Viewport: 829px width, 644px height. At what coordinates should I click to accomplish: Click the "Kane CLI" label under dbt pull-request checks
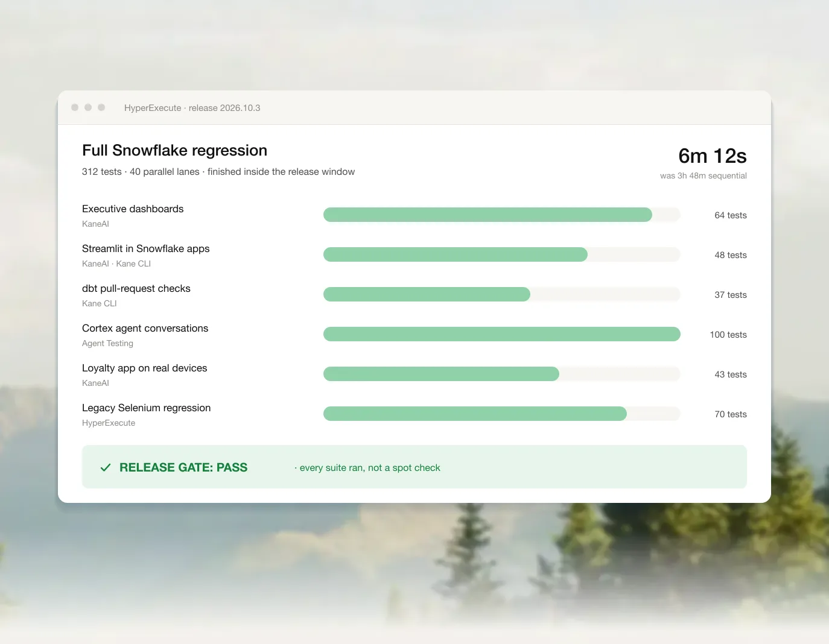[100, 303]
